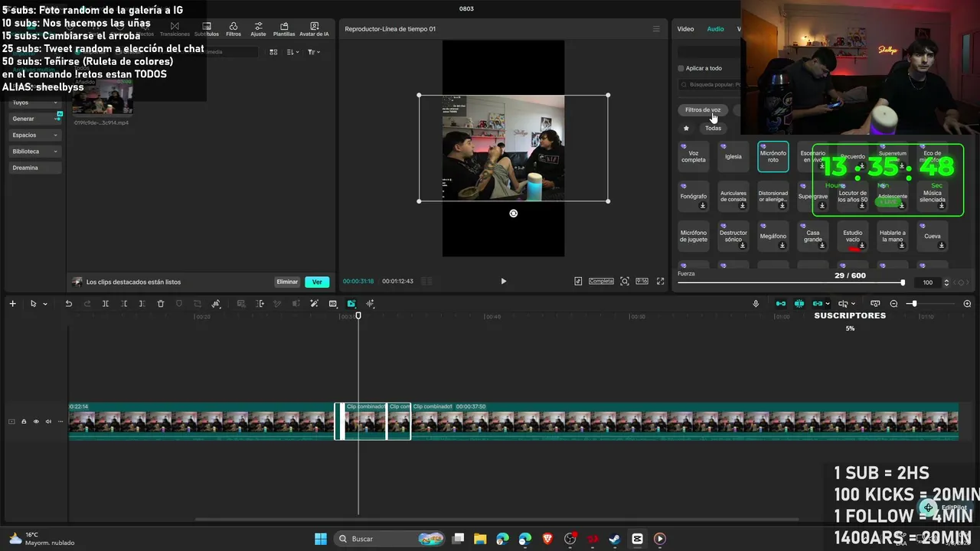This screenshot has width=980, height=551.
Task: Toggle the main track magnet snapping
Action: click(x=781, y=304)
